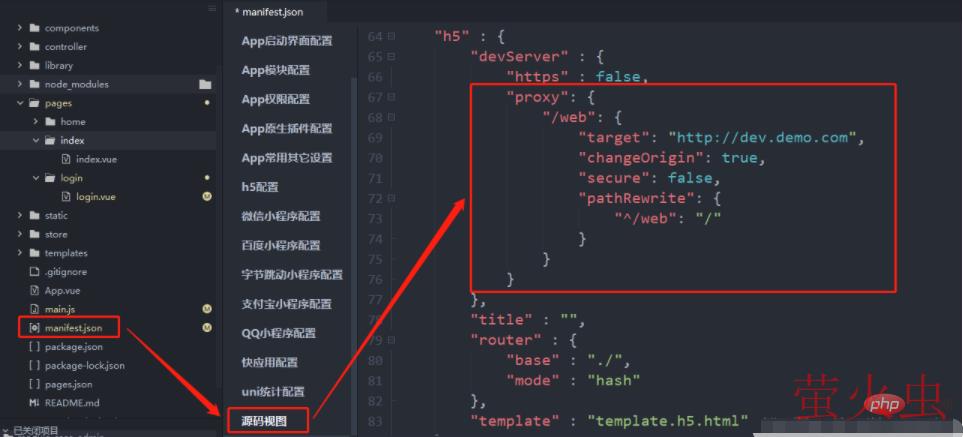Click the hamburger icon above file tree
This screenshot has width=963, height=437.
212,8
